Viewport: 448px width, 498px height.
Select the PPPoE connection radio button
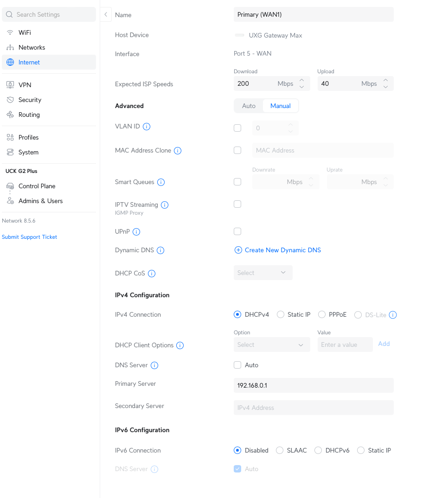click(322, 315)
